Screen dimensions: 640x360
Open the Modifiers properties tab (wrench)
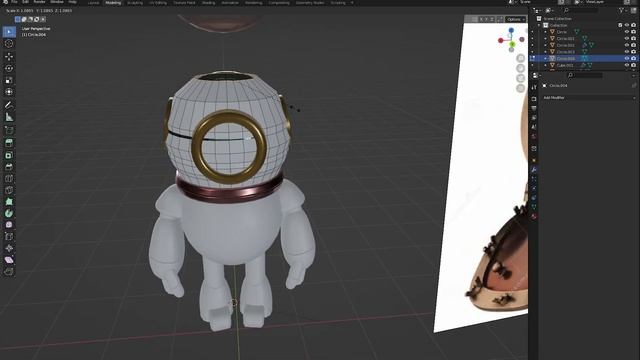[x=534, y=169]
